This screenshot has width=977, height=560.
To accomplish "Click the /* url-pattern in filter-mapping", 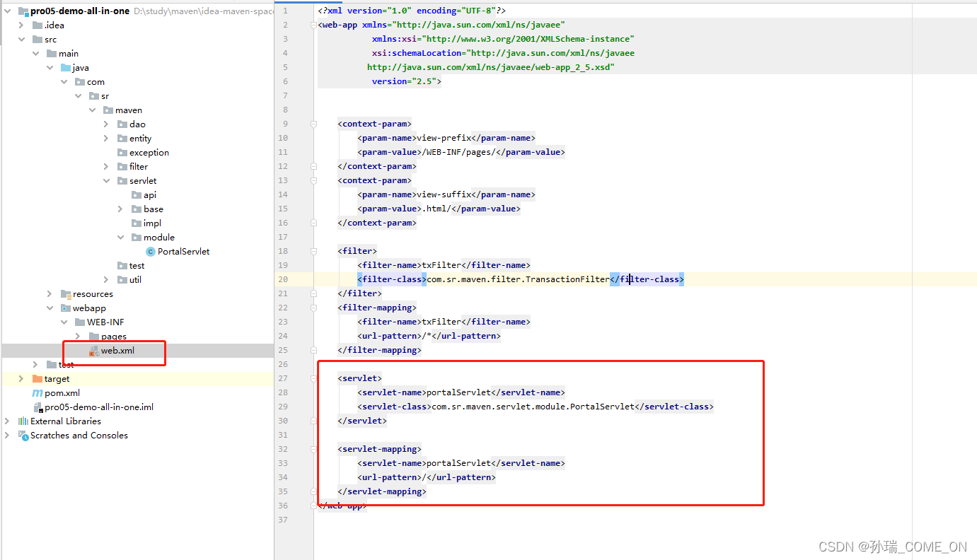I will coord(427,336).
